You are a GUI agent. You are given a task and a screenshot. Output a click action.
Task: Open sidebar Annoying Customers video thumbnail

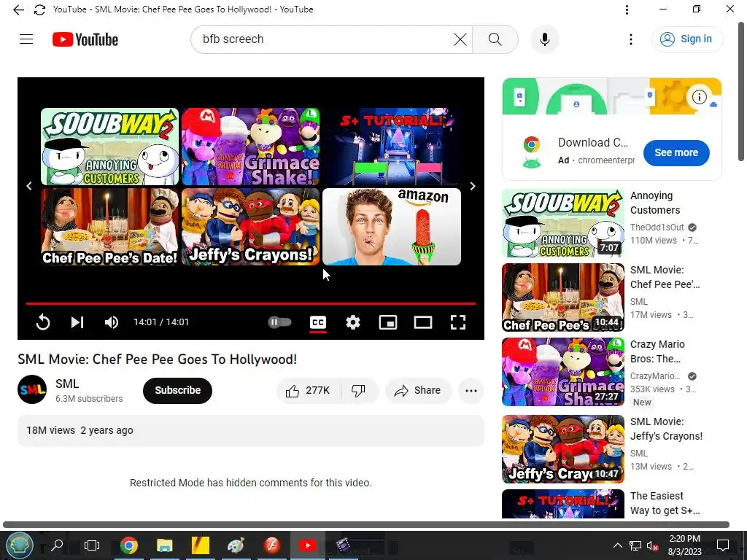pos(562,223)
